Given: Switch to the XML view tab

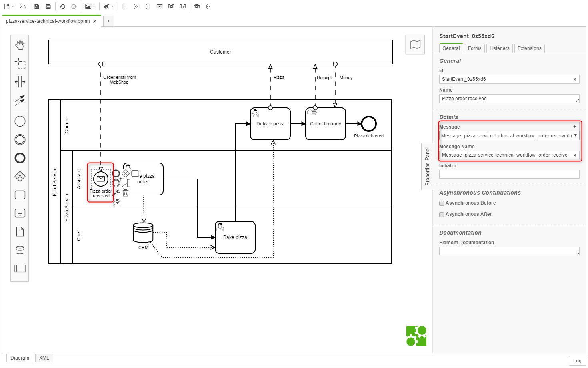Looking at the screenshot, I should click(44, 358).
